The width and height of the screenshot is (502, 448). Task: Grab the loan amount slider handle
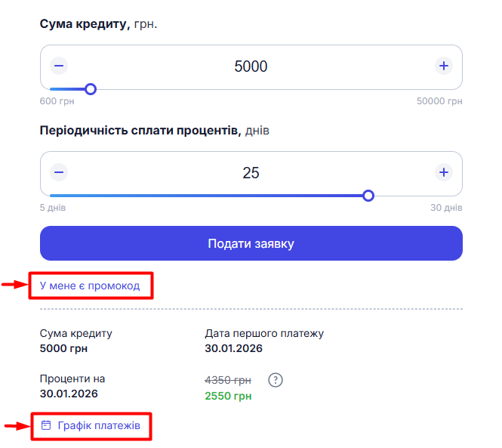coord(91,89)
